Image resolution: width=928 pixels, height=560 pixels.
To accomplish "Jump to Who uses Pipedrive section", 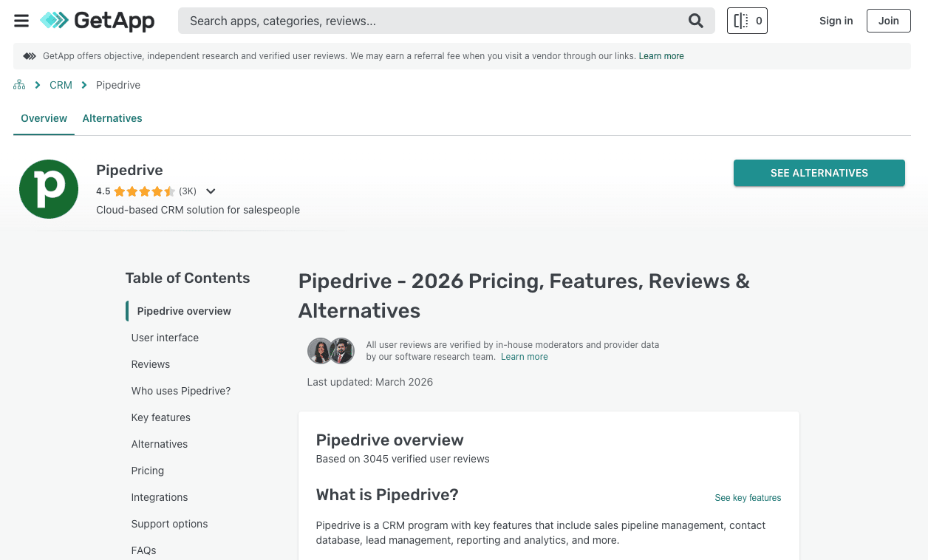I will [181, 391].
